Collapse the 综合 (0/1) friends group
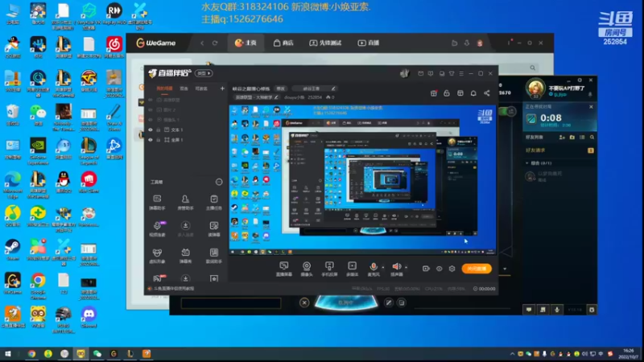644x362 pixels. [x=527, y=163]
